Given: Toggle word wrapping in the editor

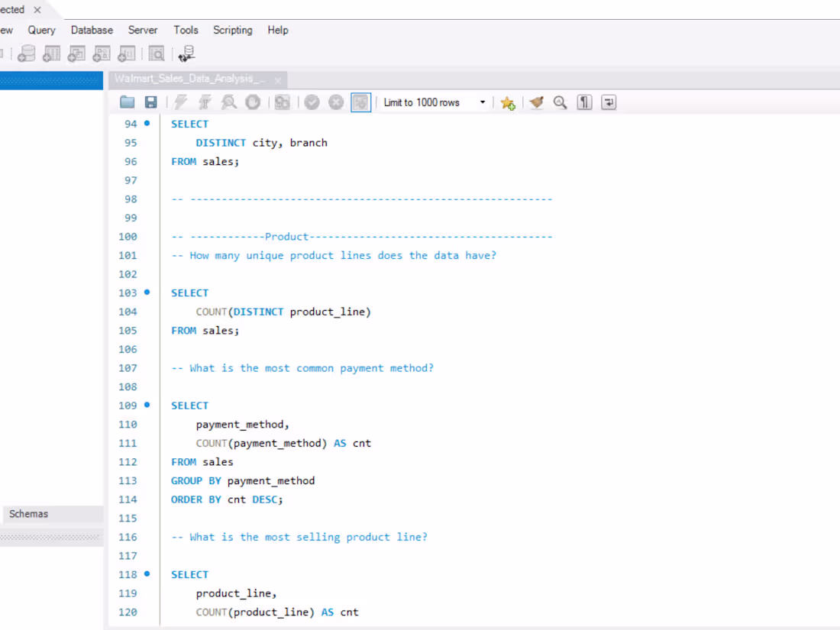Looking at the screenshot, I should click(x=609, y=102).
